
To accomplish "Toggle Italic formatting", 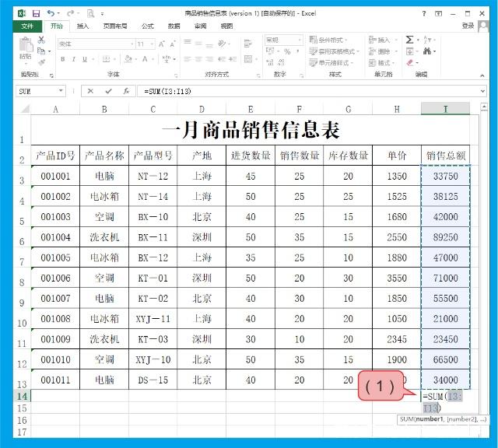I will coord(73,59).
